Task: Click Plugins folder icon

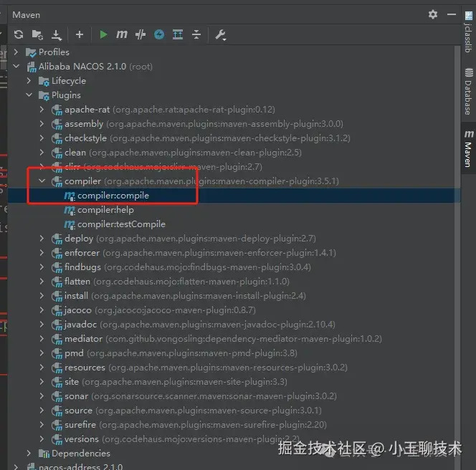Action: 44,95
